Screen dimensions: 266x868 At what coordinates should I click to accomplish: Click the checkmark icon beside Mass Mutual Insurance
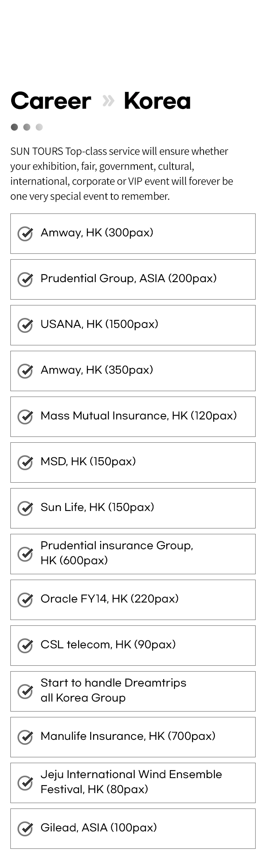25,417
